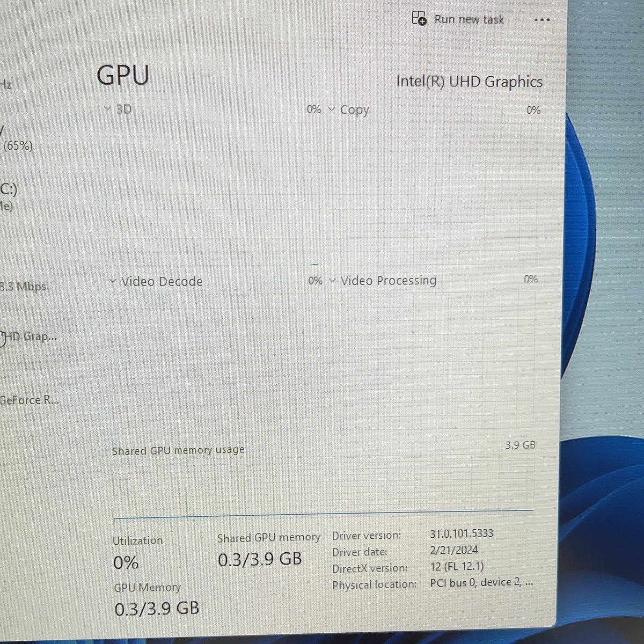This screenshot has width=644, height=644.
Task: Click the Utilization 0% value
Action: click(126, 563)
